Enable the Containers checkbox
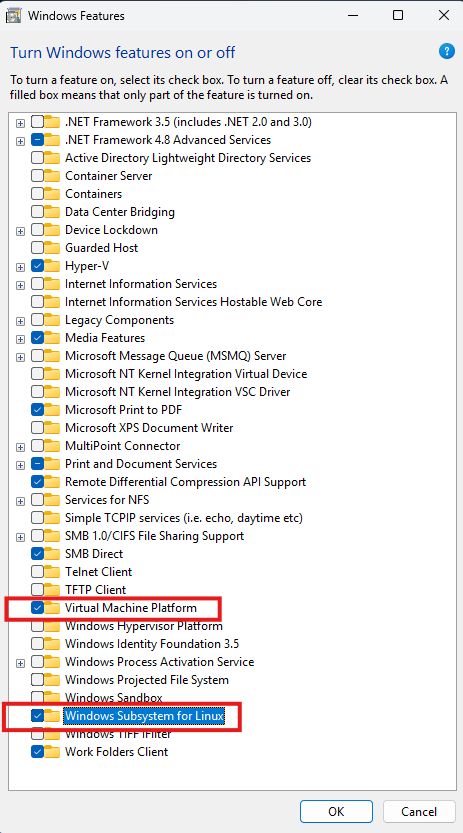463x833 pixels. [x=37, y=194]
